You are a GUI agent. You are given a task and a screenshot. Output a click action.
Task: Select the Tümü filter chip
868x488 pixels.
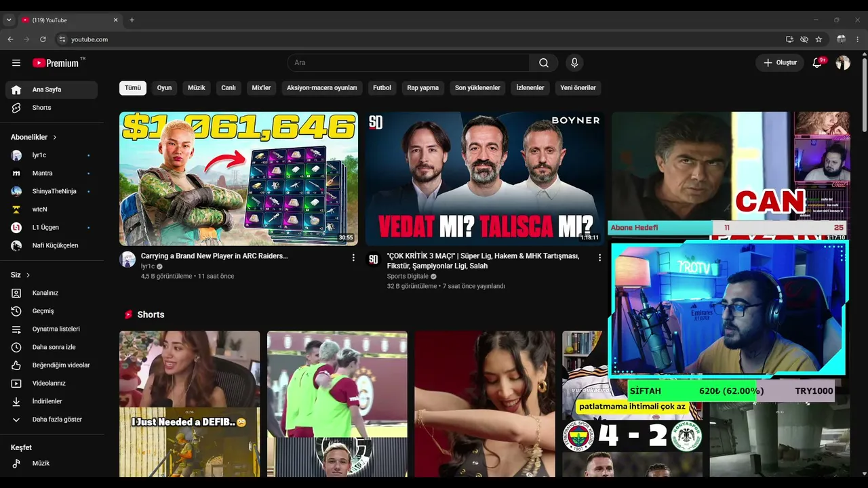(133, 88)
